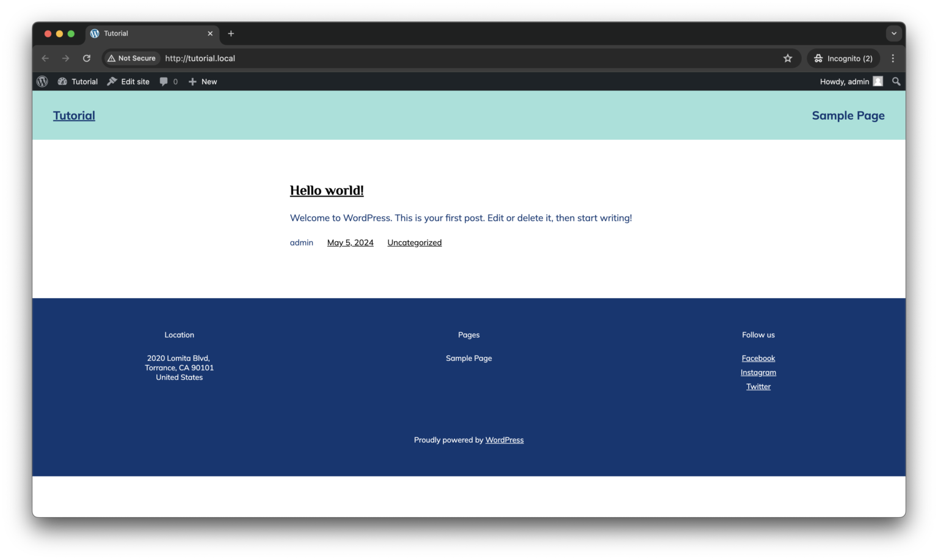Click the browser forward arrow
The width and height of the screenshot is (938, 560).
(65, 58)
